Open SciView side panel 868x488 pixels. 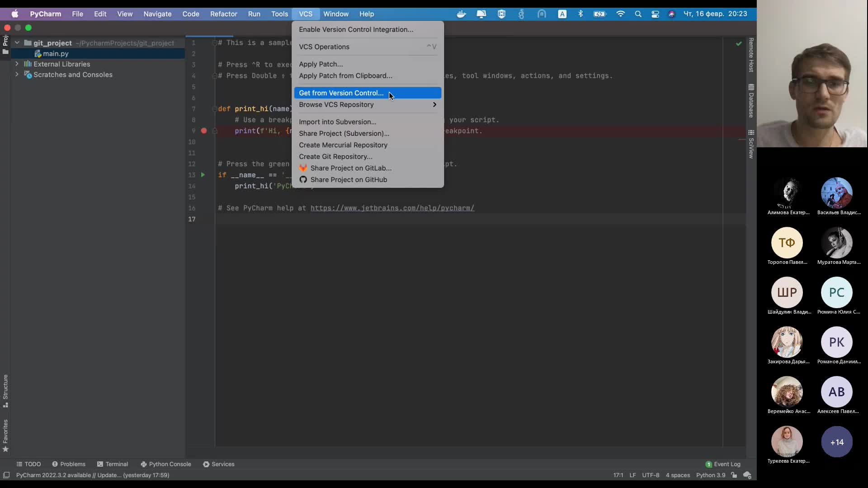click(x=751, y=144)
